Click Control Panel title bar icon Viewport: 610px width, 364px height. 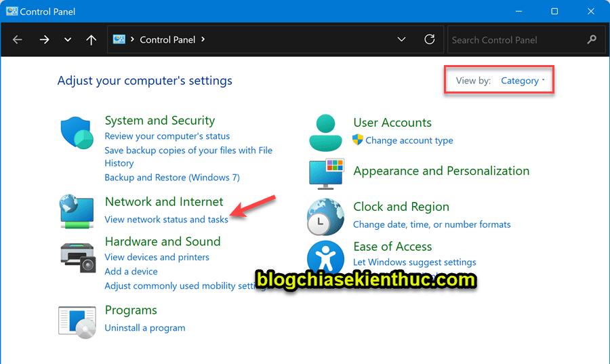[x=12, y=12]
